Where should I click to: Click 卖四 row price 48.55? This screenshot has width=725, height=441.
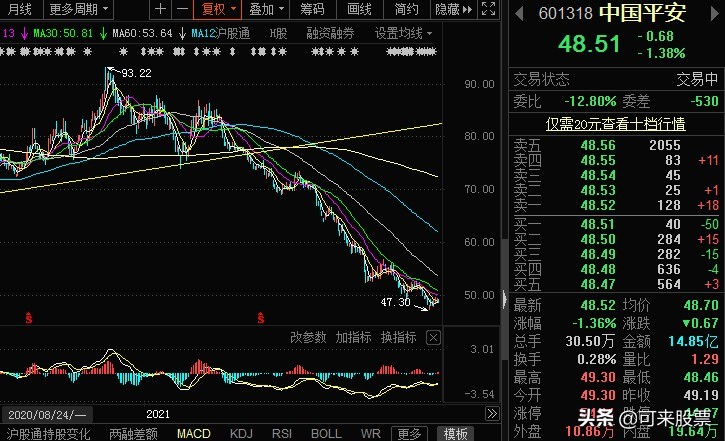(x=598, y=160)
